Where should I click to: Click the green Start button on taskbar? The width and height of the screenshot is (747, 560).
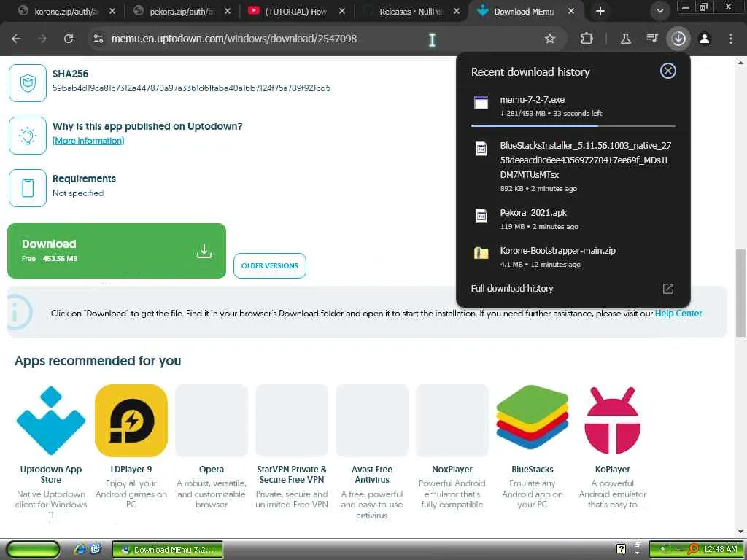34,550
